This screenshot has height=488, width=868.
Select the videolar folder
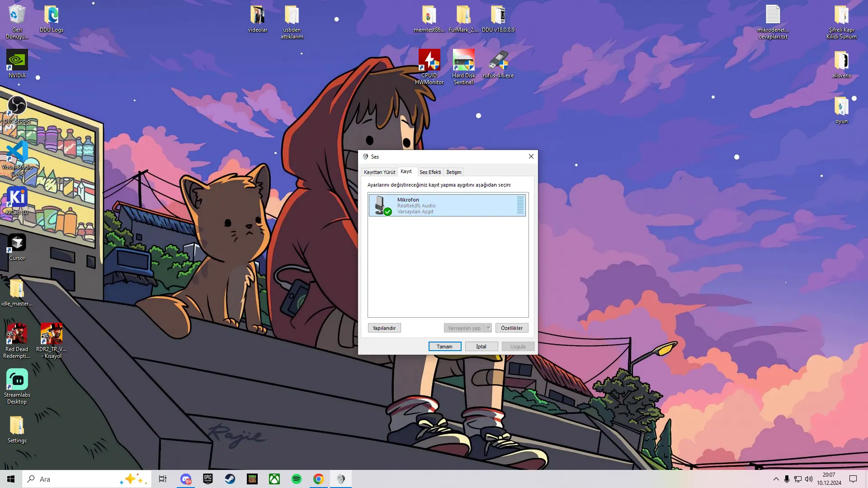pyautogui.click(x=258, y=19)
